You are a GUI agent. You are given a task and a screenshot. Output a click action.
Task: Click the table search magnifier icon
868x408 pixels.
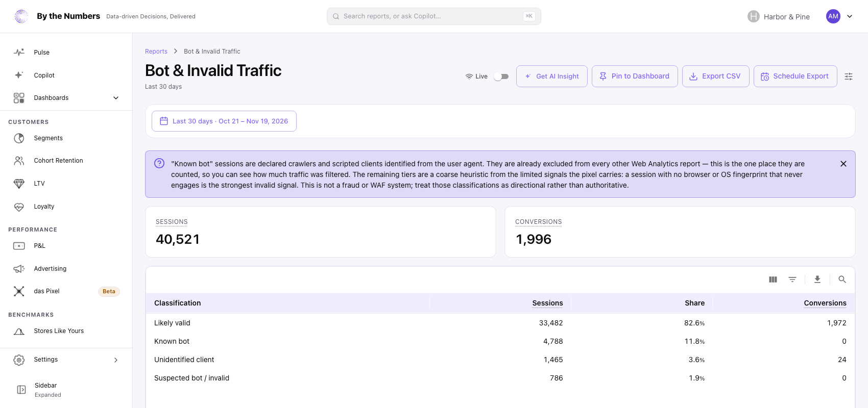(842, 279)
